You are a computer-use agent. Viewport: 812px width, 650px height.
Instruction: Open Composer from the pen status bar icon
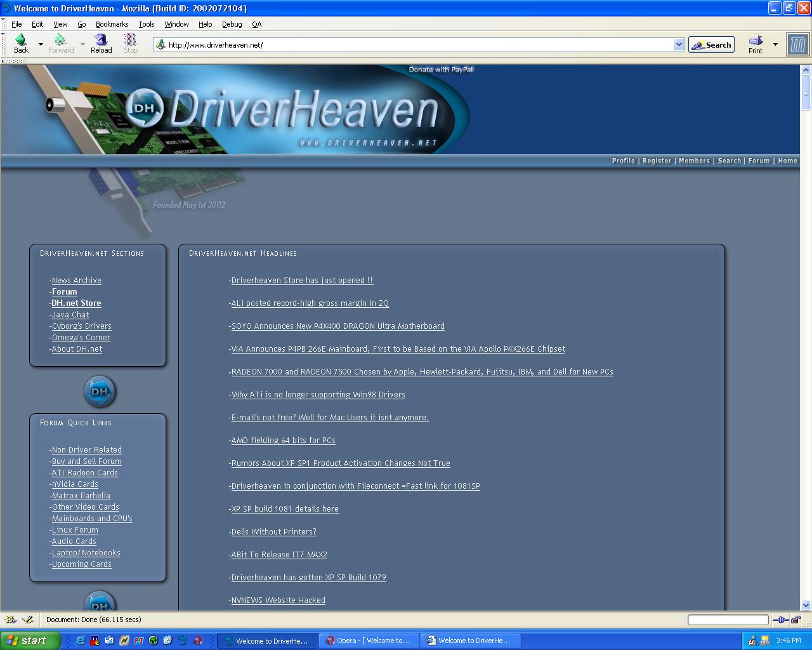coord(27,620)
